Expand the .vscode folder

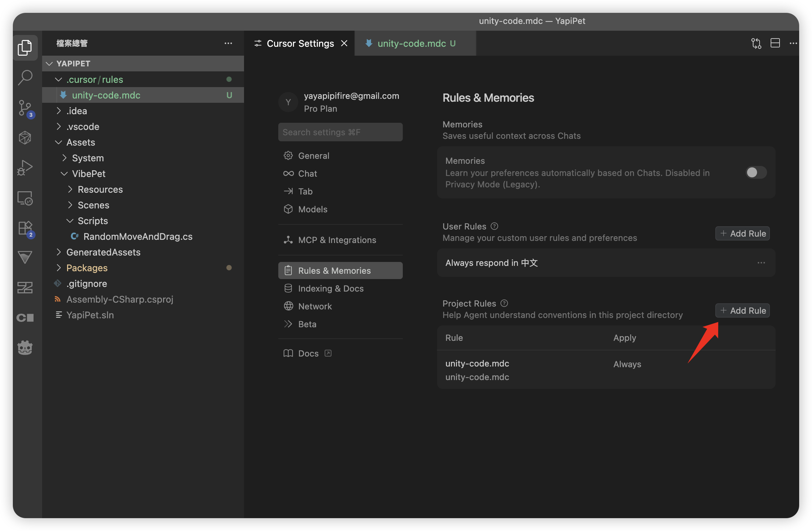coord(59,126)
